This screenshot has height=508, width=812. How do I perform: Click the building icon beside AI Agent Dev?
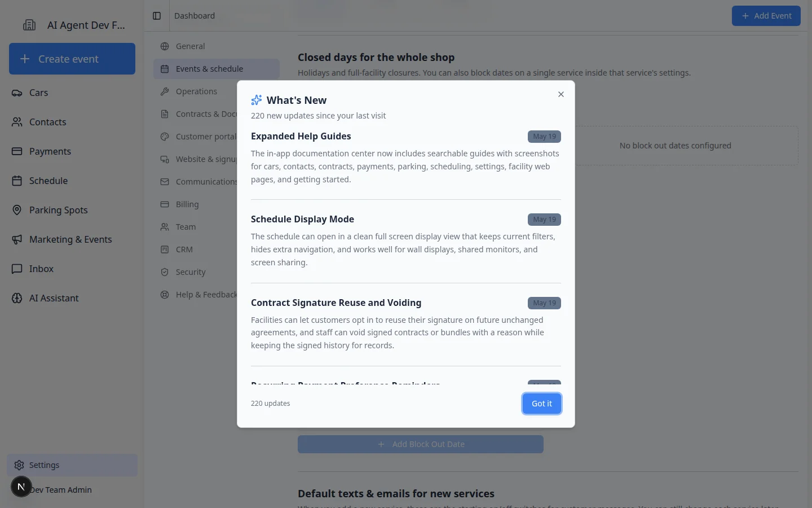click(29, 25)
